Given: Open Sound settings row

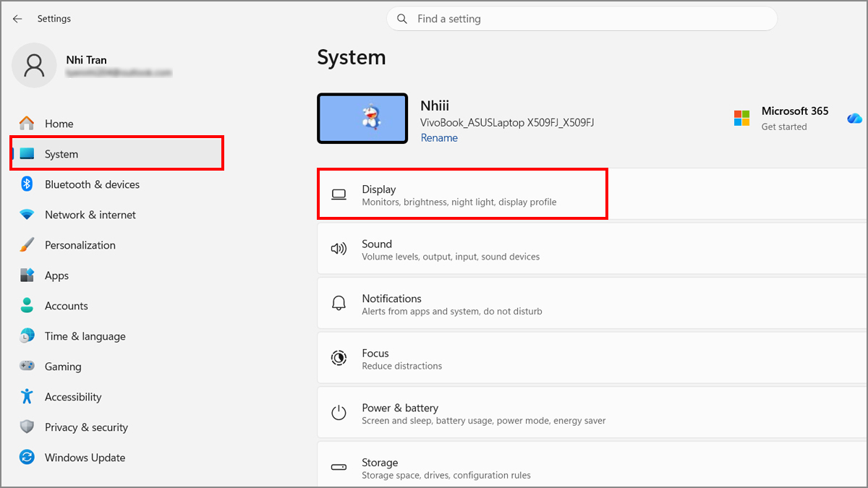Looking at the screenshot, I should (x=592, y=249).
